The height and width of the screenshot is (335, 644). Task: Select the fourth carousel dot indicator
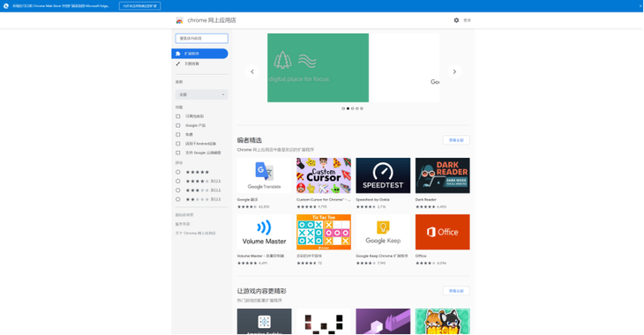coord(357,108)
